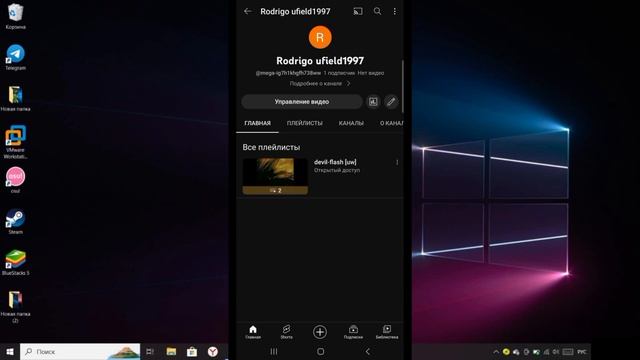Click the 1 подписчик subscriber count
640x360 pixels.
pos(339,73)
